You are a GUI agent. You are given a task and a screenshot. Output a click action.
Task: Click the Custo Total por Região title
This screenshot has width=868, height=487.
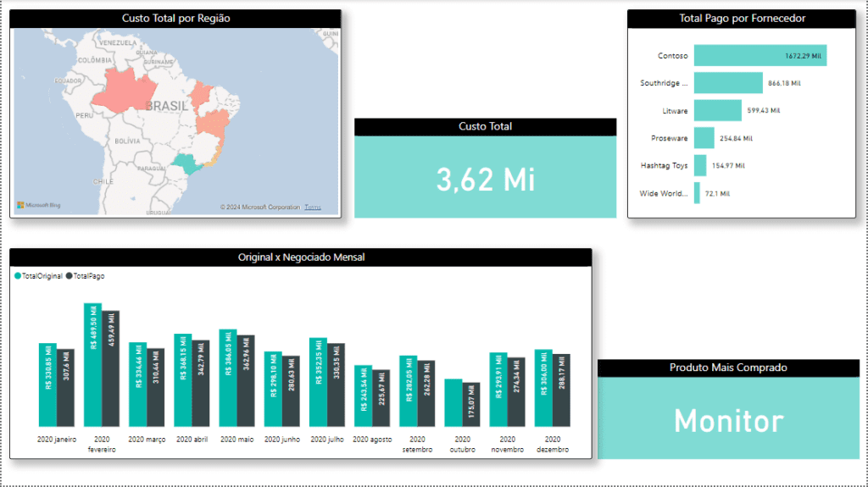tap(175, 19)
